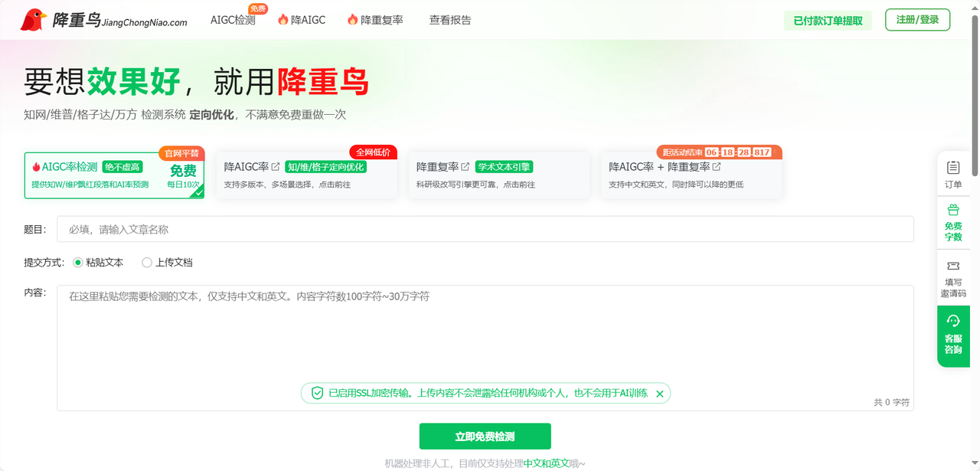Open external link icon on 降重复率 card
980x471 pixels.
465,166
